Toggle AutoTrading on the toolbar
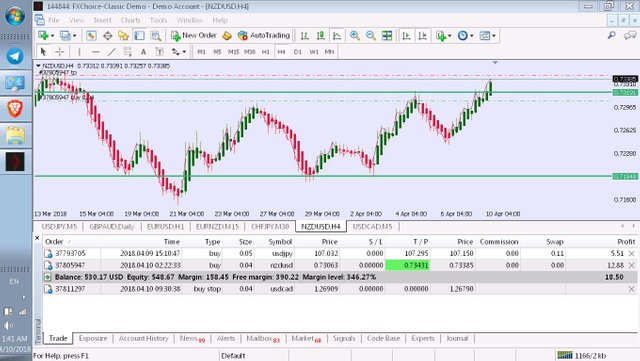Screen dimensions: 640x361 pos(264,36)
